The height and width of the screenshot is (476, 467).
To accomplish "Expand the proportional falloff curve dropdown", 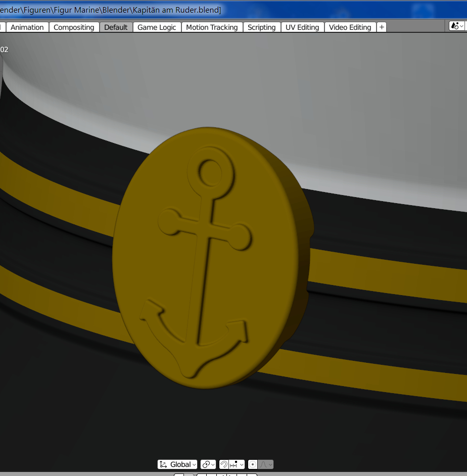I will [266, 464].
